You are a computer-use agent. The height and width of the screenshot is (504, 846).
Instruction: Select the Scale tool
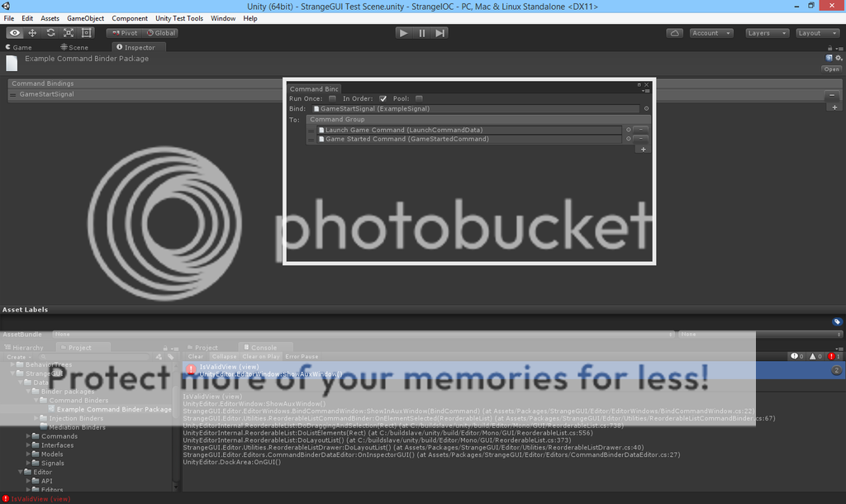click(x=69, y=32)
